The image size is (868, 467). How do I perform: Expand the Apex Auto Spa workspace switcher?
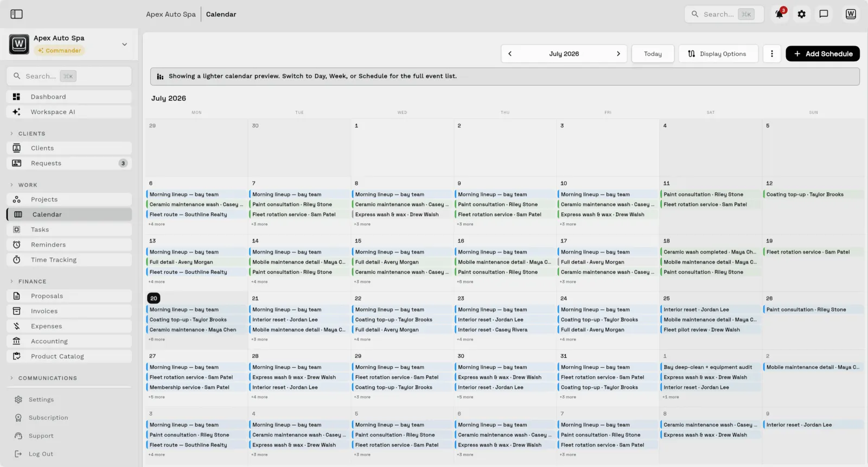(x=125, y=45)
